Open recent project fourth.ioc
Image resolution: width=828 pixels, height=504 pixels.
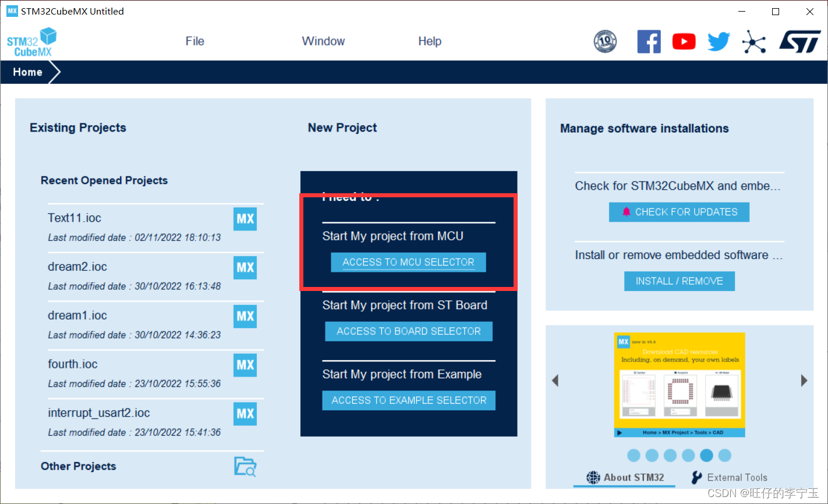73,364
